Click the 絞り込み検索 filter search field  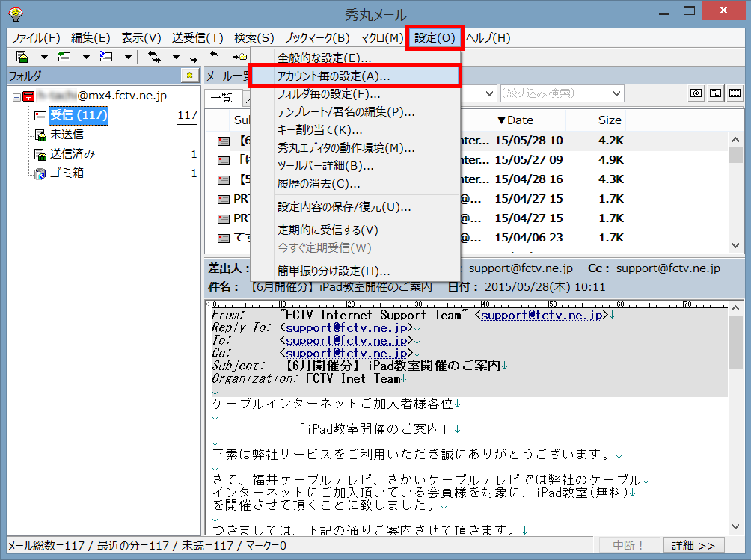coord(556,93)
